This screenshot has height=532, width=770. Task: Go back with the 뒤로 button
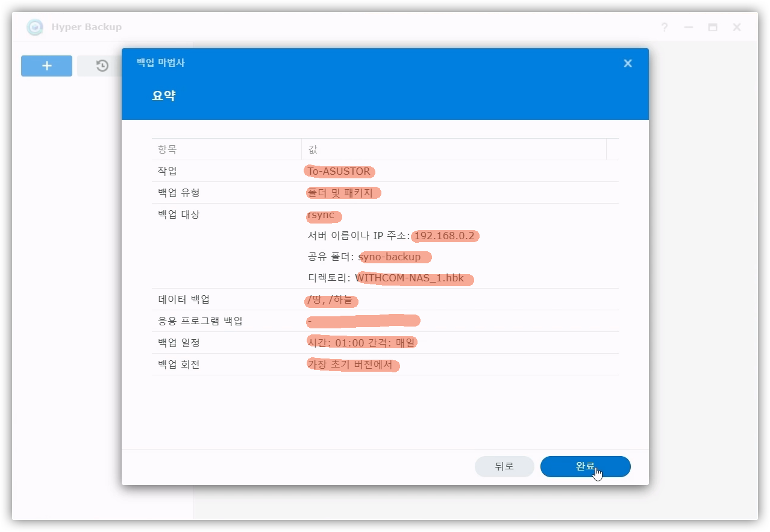(x=504, y=466)
